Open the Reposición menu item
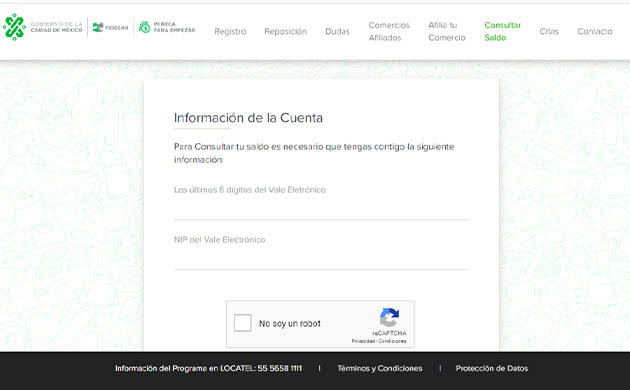 pyautogui.click(x=286, y=31)
